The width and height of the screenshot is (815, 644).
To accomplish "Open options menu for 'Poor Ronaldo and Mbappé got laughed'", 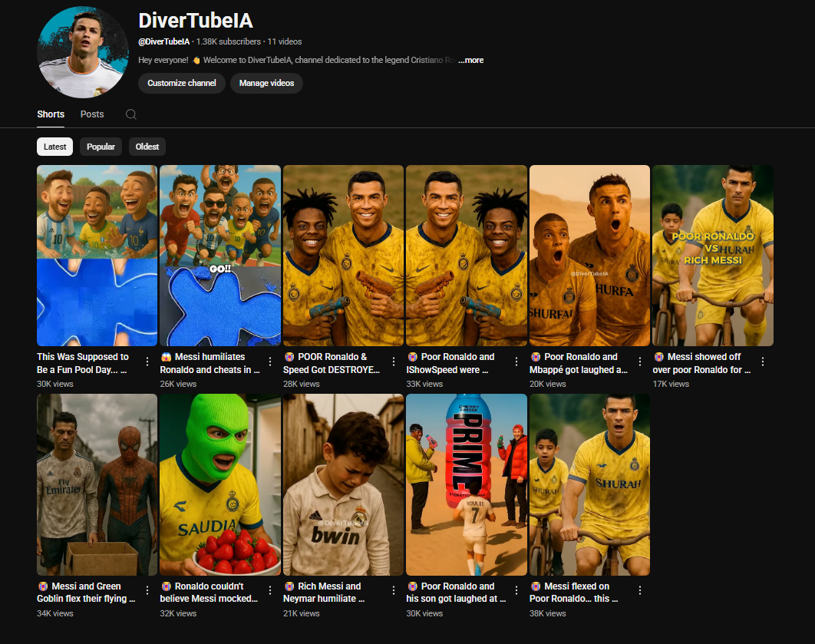I will pyautogui.click(x=640, y=362).
